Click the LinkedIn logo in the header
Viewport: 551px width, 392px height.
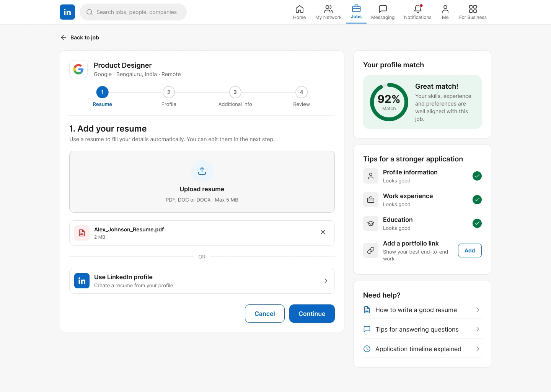pos(67,12)
